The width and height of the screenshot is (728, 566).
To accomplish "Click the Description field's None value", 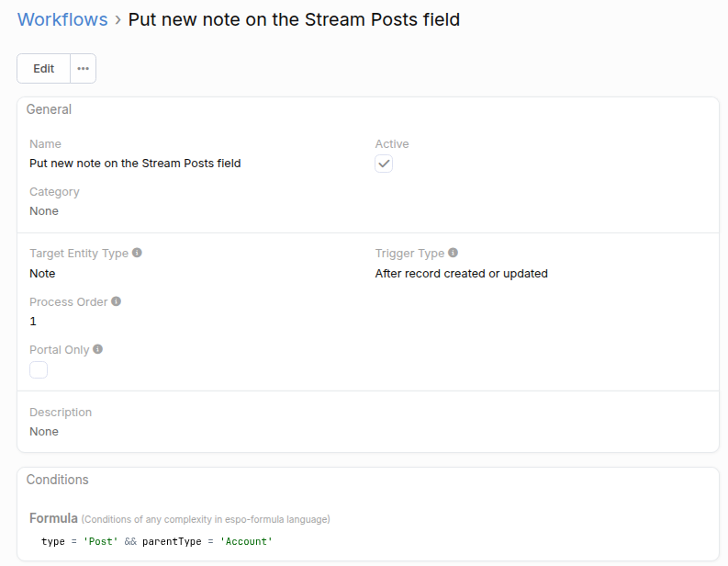I will (x=44, y=431).
